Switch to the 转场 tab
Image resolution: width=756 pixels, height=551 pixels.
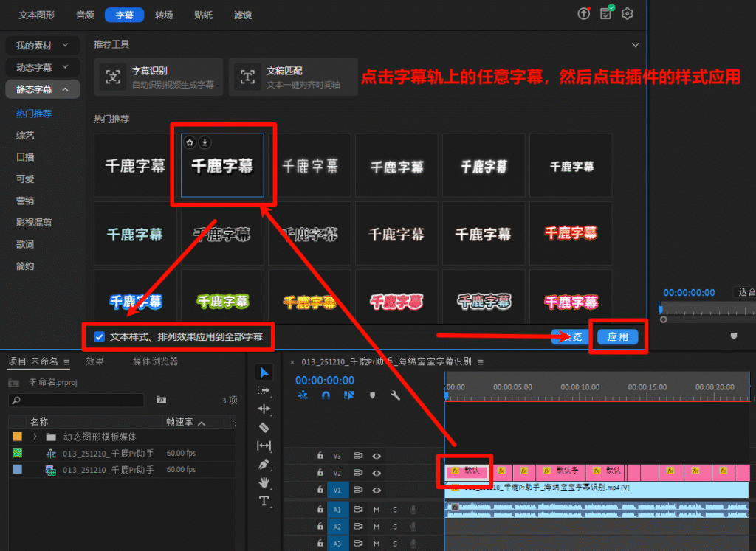pos(164,14)
